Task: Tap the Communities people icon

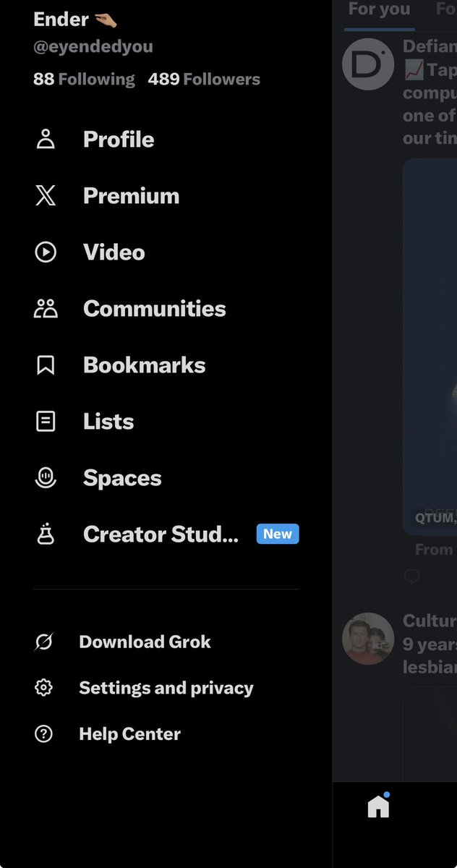Action: pos(46,308)
